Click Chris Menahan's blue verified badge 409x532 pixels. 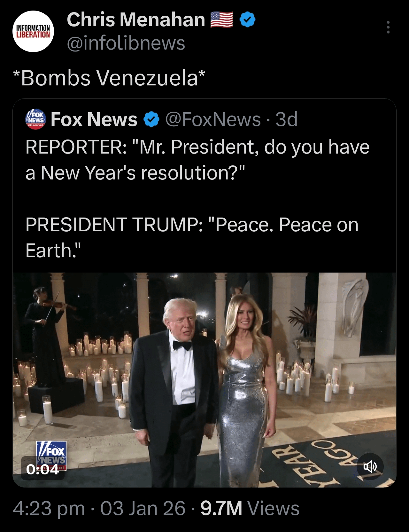coord(247,20)
